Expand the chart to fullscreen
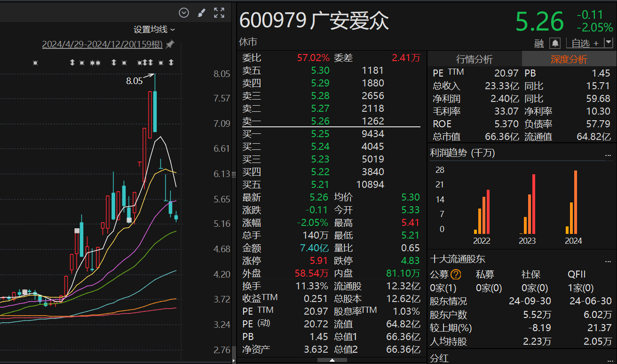 (219, 13)
